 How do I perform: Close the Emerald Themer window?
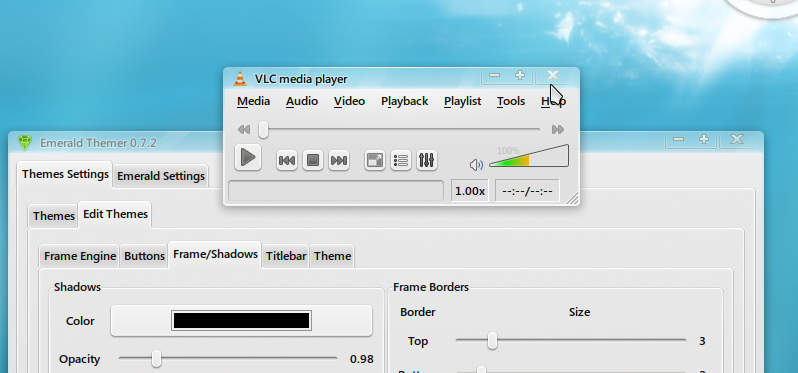[737, 139]
